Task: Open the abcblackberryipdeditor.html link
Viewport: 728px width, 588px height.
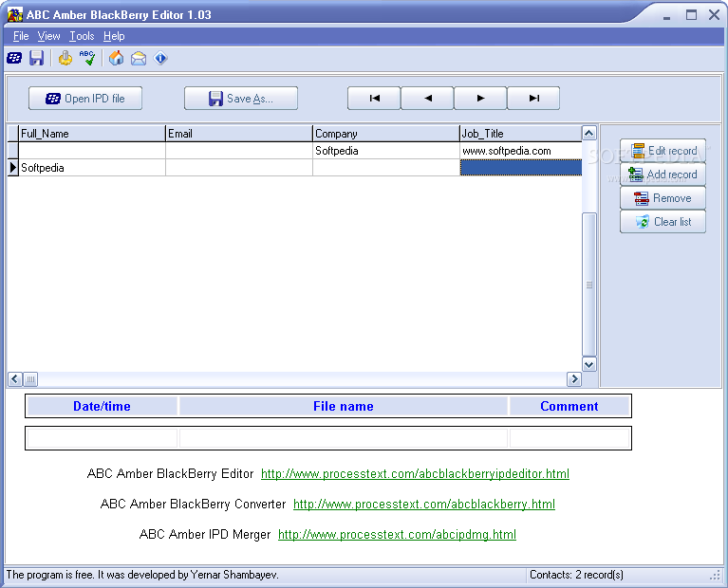Action: 415,474
